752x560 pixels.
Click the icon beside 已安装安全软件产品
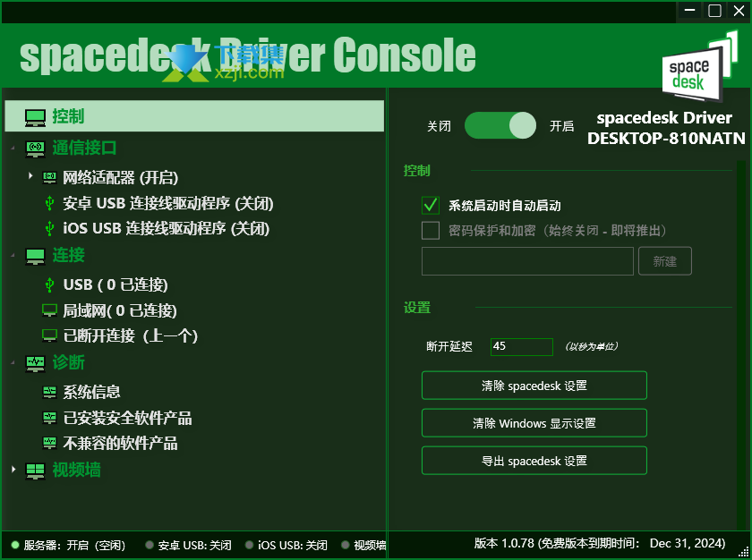49,418
